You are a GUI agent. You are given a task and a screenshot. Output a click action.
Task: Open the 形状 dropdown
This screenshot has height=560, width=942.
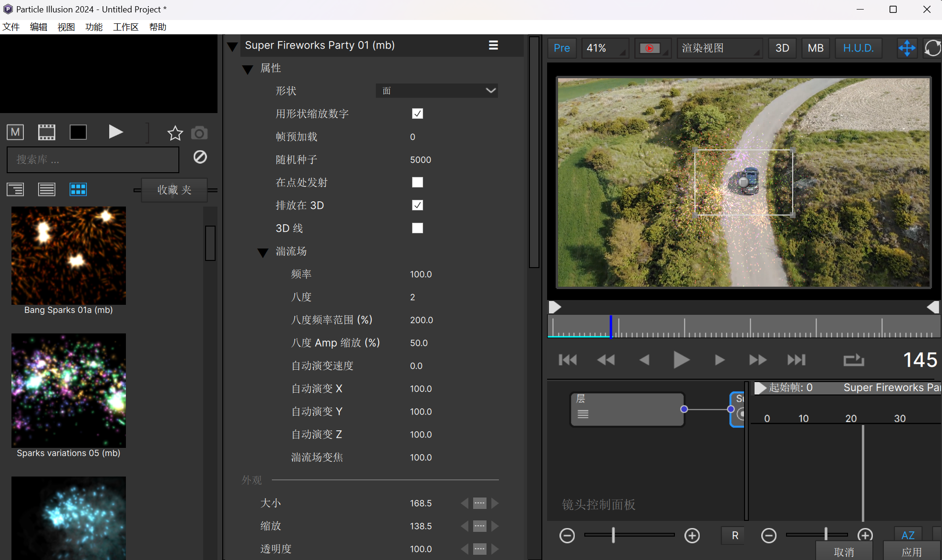click(436, 91)
